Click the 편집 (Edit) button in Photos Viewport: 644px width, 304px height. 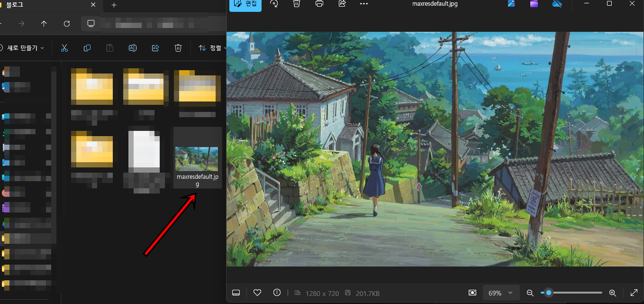pos(245,4)
